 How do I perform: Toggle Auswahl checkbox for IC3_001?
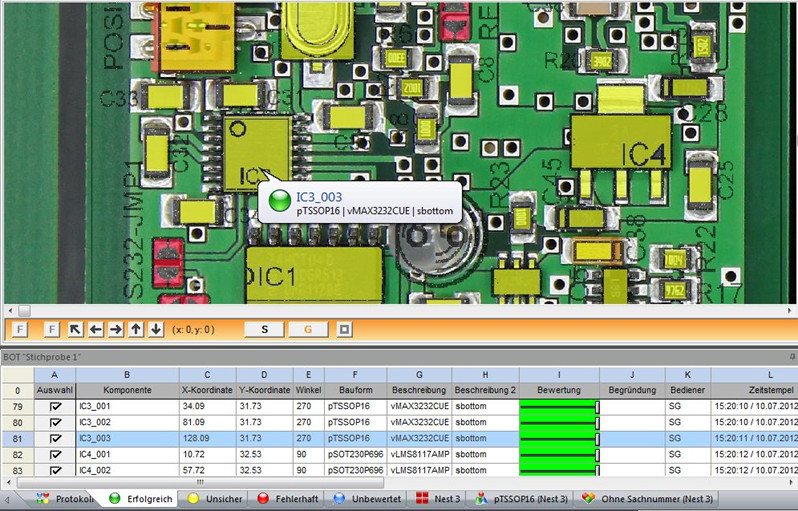[55, 407]
